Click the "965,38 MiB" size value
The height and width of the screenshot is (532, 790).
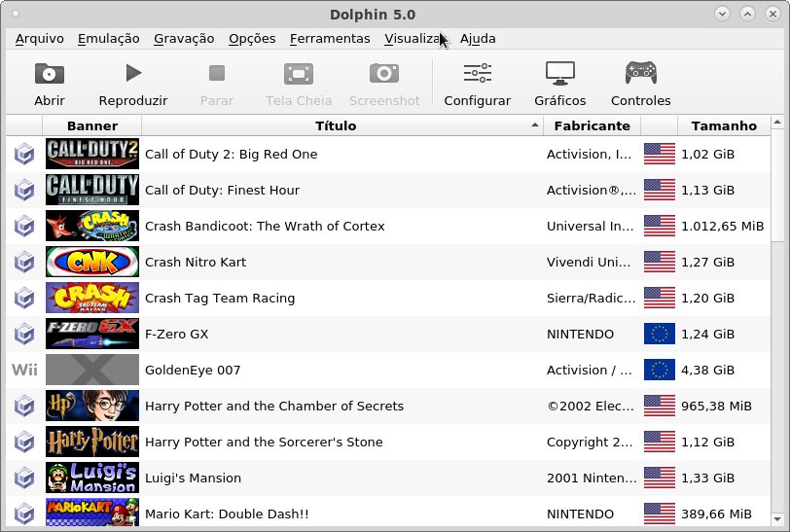pyautogui.click(x=716, y=407)
